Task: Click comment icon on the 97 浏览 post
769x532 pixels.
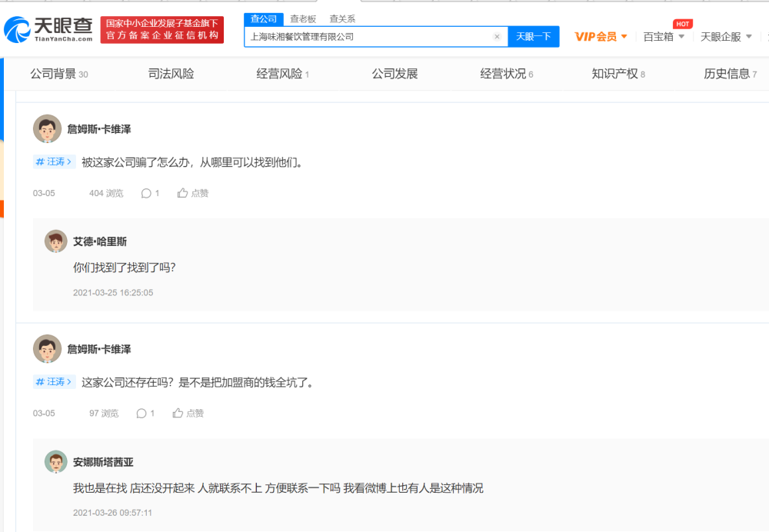Action: pos(141,414)
